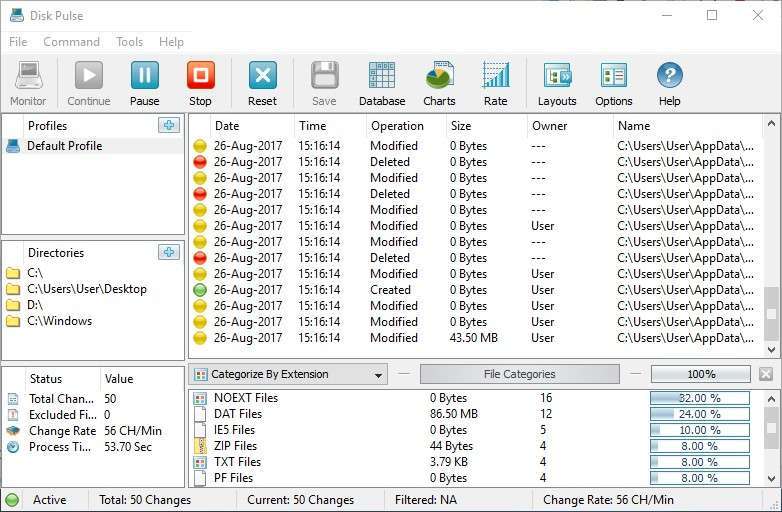This screenshot has width=782, height=512.
Task: Stop monitoring using the Stop icon
Action: point(200,76)
